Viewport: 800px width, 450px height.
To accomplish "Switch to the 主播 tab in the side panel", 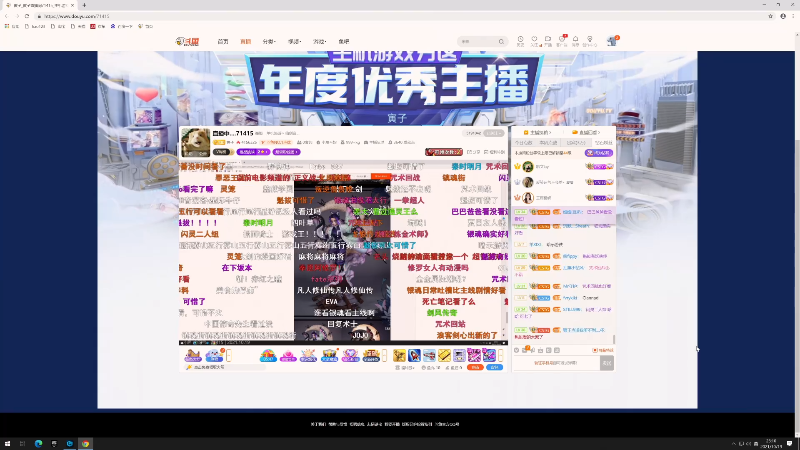I will coord(538,133).
